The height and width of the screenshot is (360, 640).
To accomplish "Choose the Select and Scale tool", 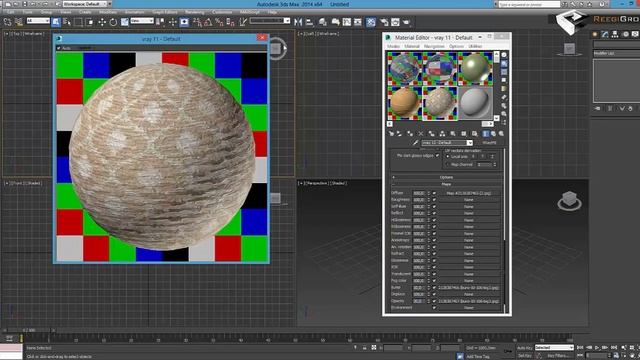I will point(124,22).
